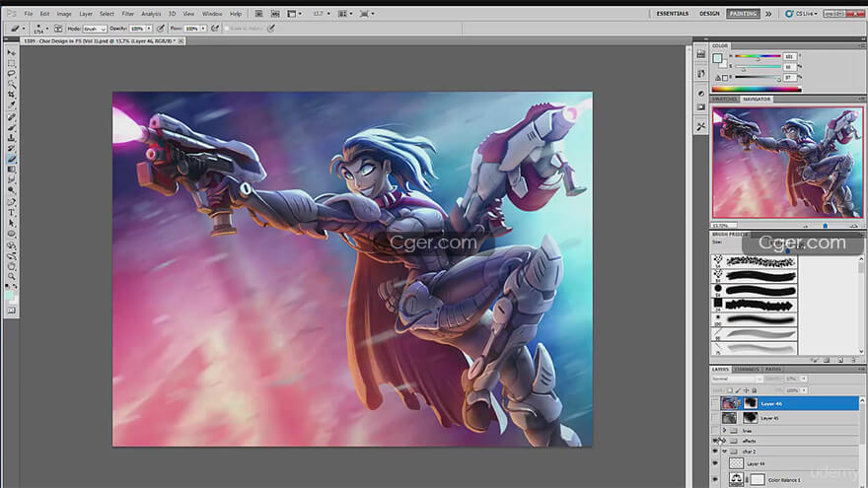Select the Zoom tool in the toolbox

[11, 276]
